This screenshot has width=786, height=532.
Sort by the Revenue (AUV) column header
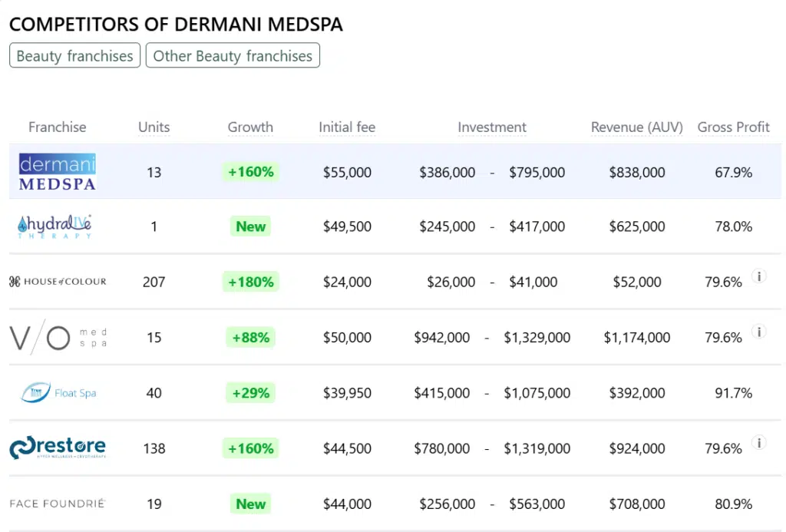636,127
